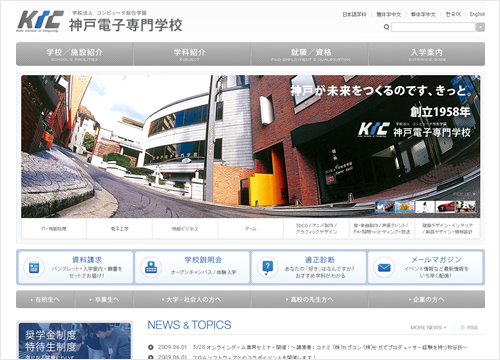Click the 学校説明会 open campus icon
500x360 pixels.
(151, 267)
